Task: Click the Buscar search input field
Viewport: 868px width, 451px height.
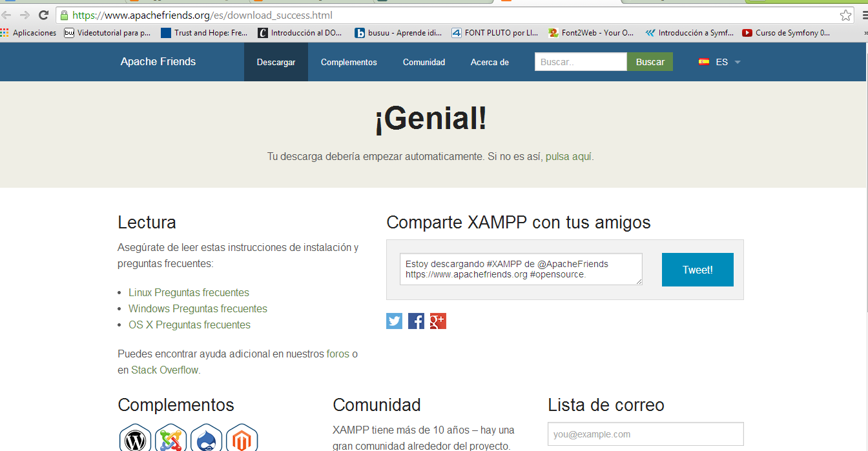Action: [x=581, y=62]
